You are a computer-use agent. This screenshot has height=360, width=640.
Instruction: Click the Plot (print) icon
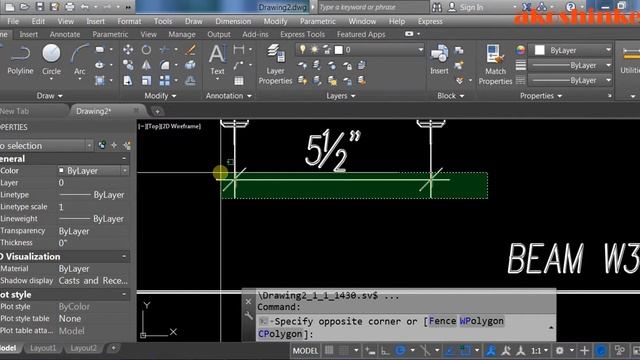pyautogui.click(x=70, y=7)
